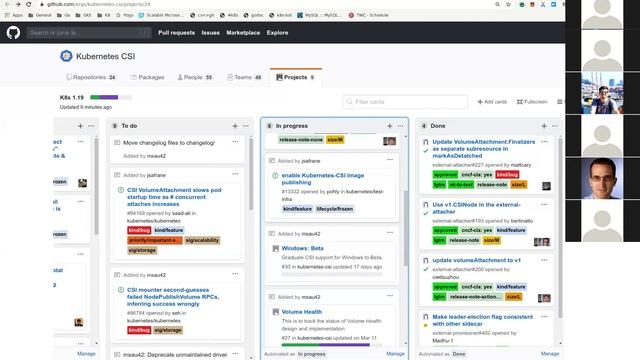Click the red kind/bug label on 'CSI VolumeAttachment slows' card

coord(139,230)
